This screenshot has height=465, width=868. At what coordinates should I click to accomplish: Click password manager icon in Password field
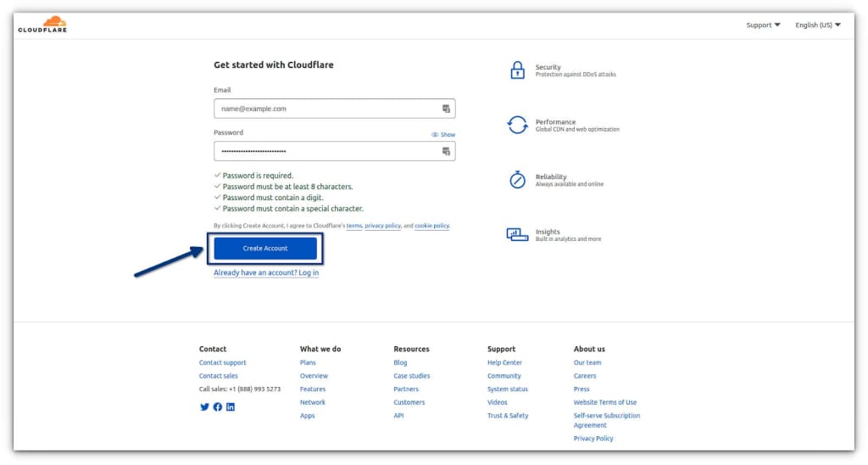(446, 151)
